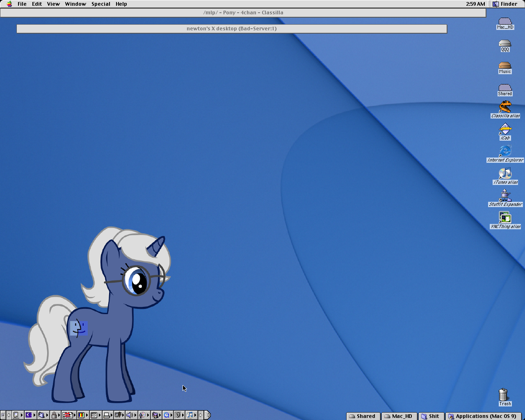Open the speech listening ear module
The image size is (525, 420).
[180, 415]
